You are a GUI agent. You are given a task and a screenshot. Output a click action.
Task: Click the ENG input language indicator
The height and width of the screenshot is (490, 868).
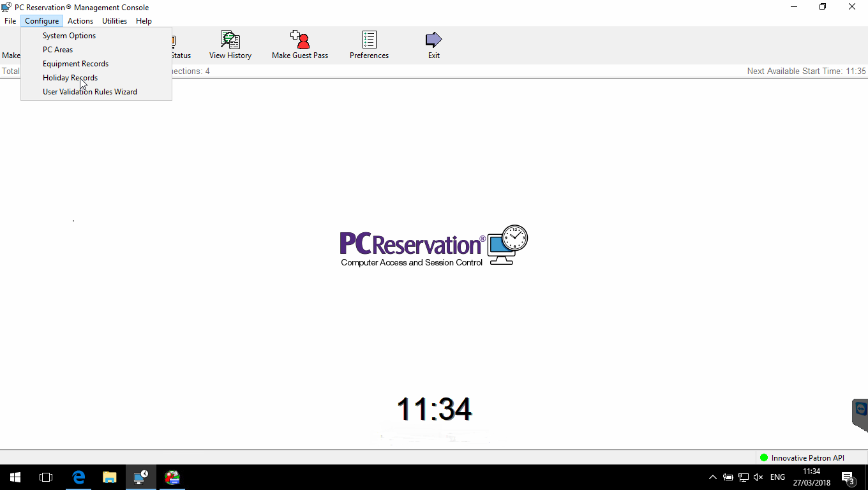pos(778,477)
